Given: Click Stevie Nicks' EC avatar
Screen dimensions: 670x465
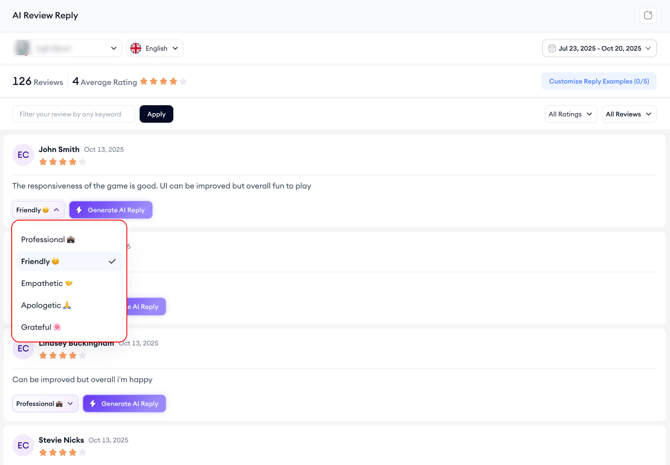Looking at the screenshot, I should [x=23, y=445].
